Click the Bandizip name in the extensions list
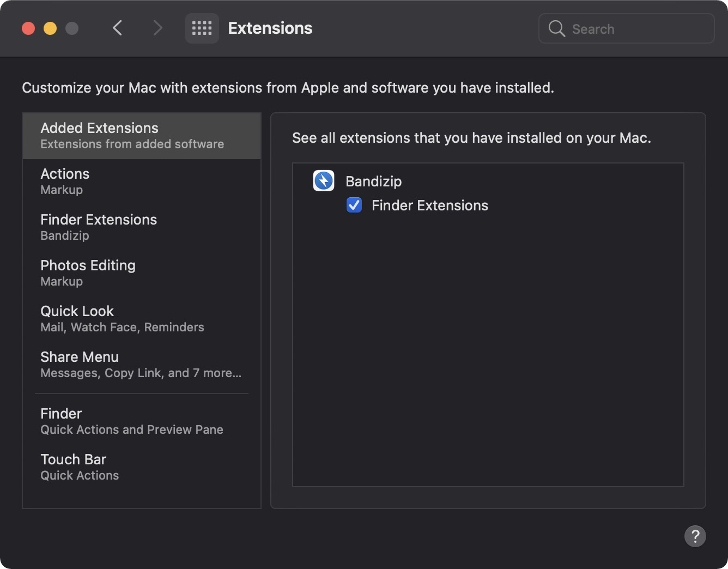The width and height of the screenshot is (728, 569). tap(373, 181)
